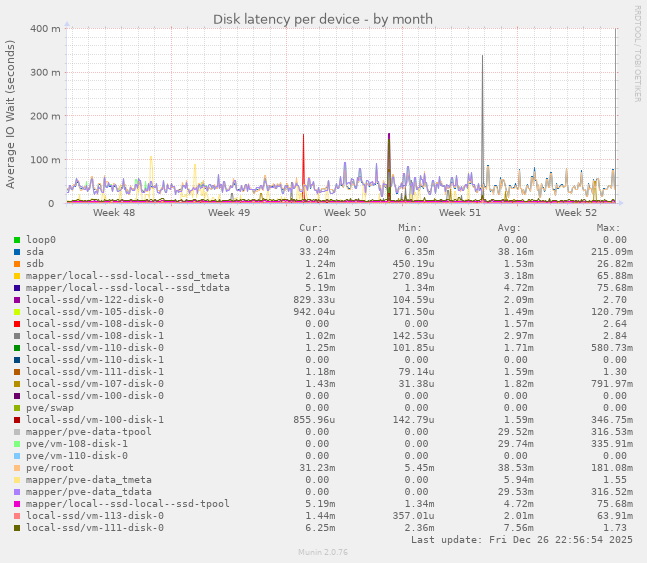Click vm-110-disk-0 max value '580.73m'
Viewport: 647px width, 563px height.
[612, 348]
